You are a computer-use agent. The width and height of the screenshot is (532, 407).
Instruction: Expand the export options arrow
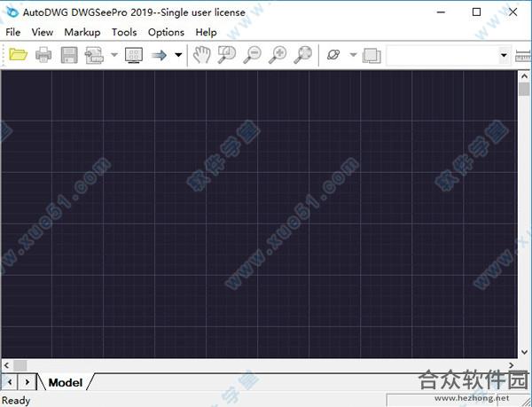(114, 55)
